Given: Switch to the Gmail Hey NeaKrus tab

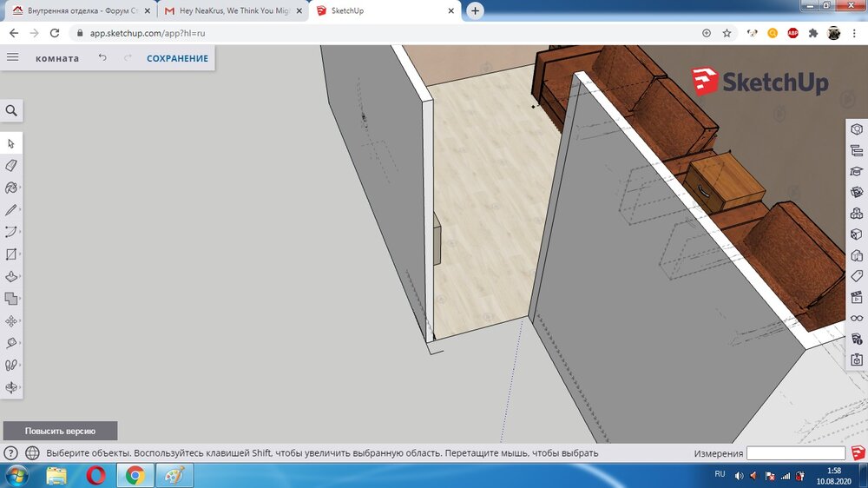Looking at the screenshot, I should click(233, 10).
